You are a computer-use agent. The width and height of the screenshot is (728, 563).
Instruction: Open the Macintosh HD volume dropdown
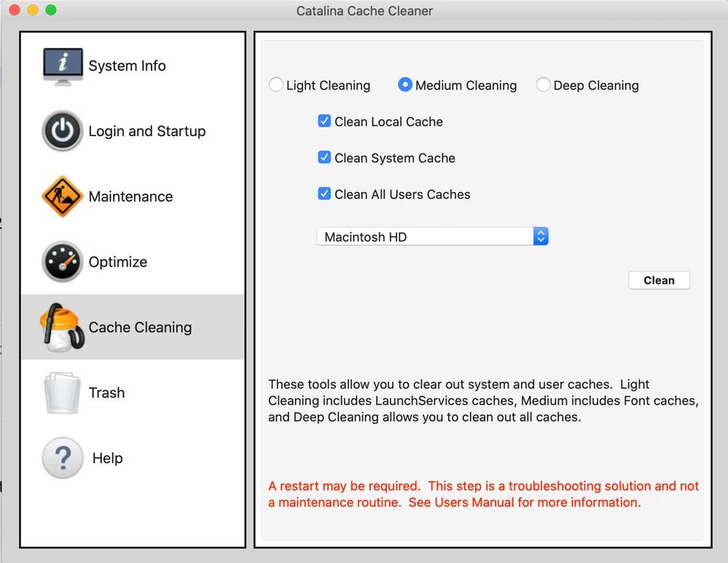432,237
